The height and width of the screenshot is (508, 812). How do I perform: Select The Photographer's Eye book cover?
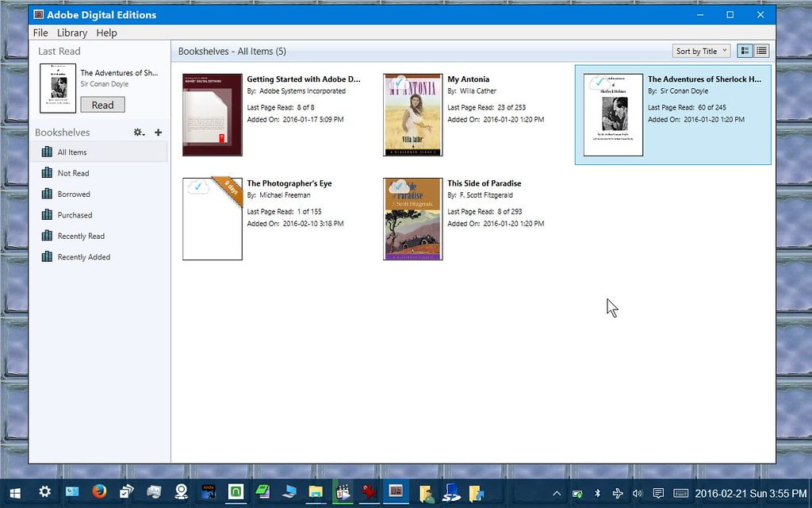(x=213, y=219)
